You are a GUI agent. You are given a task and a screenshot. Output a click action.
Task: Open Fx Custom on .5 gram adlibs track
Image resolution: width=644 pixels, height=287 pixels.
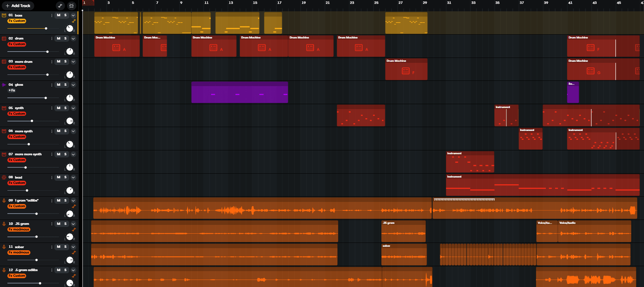coord(17,276)
